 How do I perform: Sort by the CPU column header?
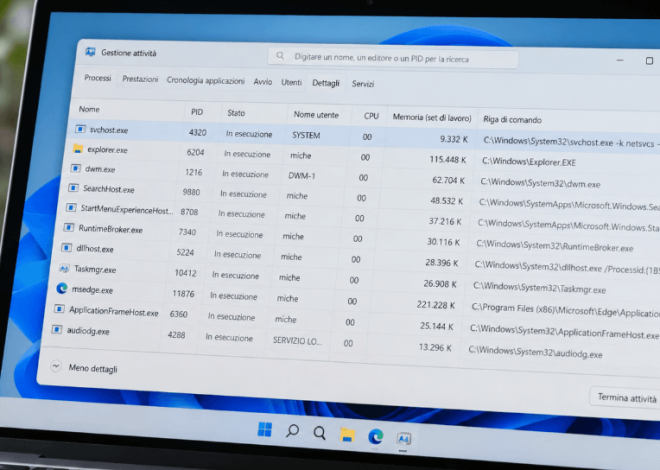[371, 116]
